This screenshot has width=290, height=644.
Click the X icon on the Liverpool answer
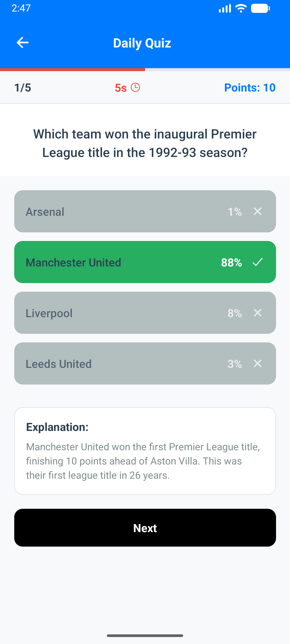258,313
